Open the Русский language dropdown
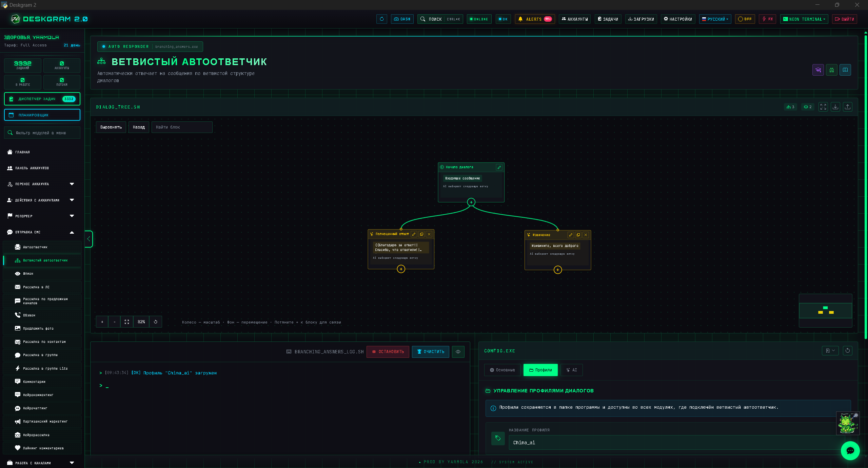 click(715, 19)
